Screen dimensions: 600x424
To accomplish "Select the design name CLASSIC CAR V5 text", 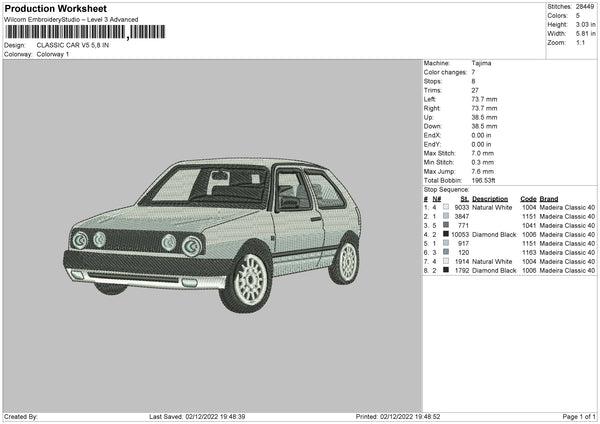I will [x=76, y=45].
